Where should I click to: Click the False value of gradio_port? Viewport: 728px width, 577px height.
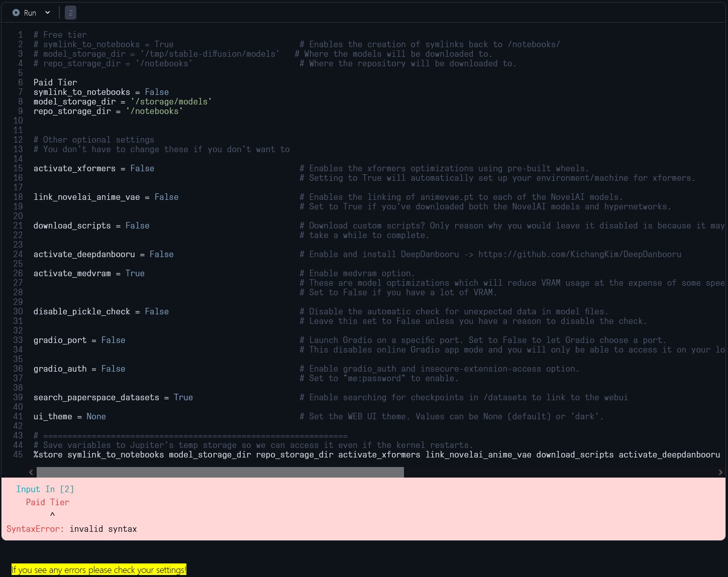coord(113,340)
